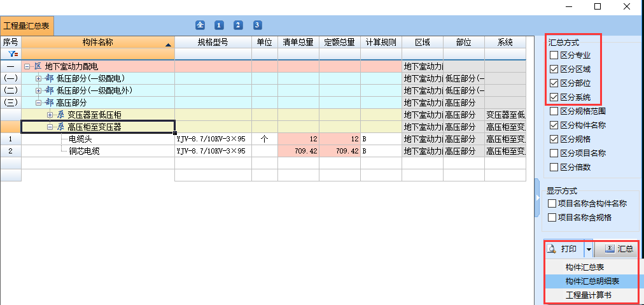
Task: Collapse the 高压部分 node
Action: click(x=39, y=103)
